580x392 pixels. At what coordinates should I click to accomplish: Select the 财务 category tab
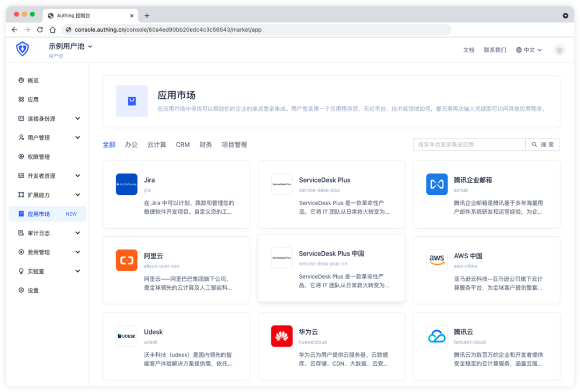(x=206, y=144)
